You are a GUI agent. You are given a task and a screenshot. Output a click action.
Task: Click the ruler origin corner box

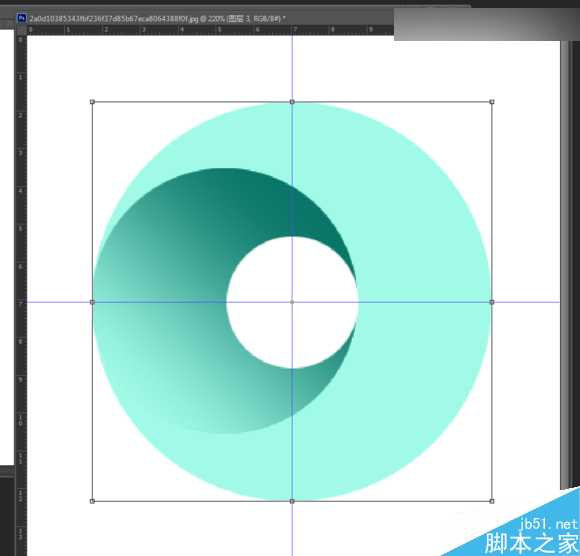pos(21,30)
